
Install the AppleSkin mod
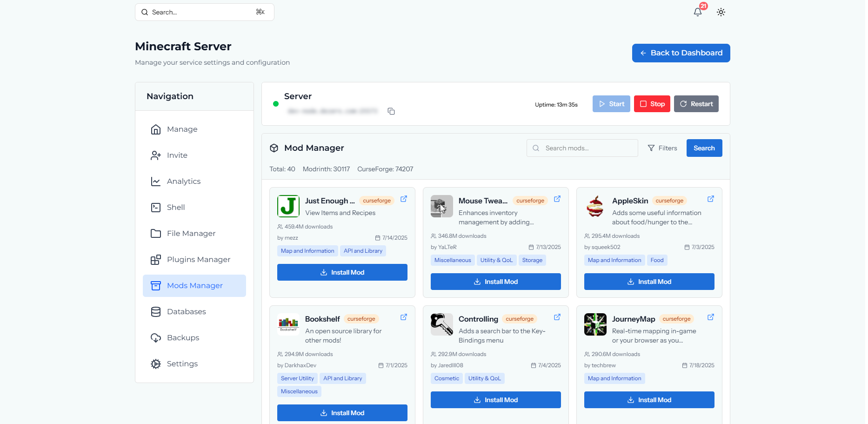click(x=649, y=282)
